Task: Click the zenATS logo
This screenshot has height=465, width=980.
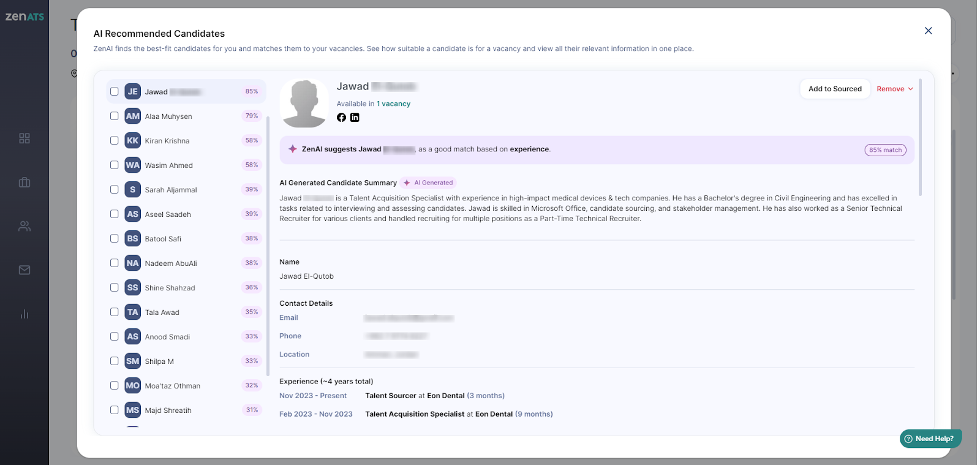Action: (x=24, y=17)
